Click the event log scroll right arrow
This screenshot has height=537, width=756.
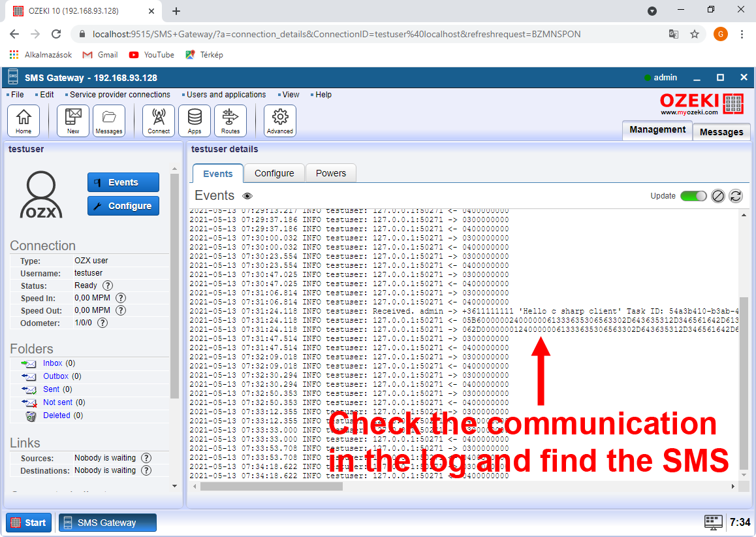tap(733, 486)
